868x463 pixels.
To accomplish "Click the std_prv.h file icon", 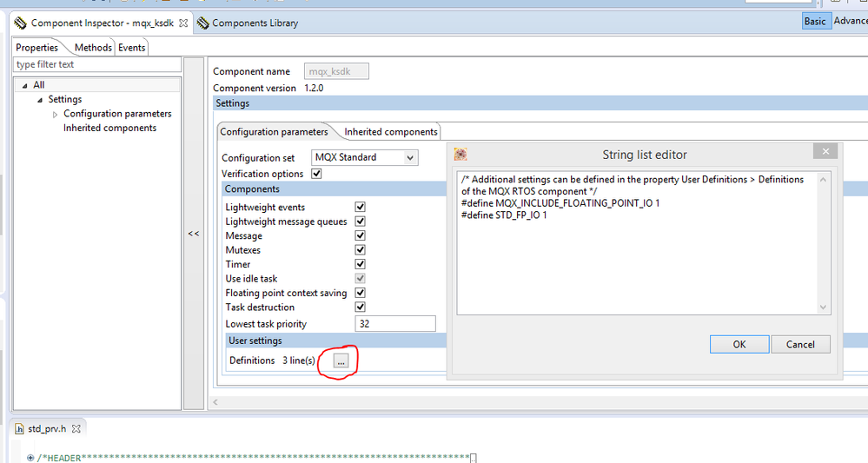I will (x=19, y=429).
